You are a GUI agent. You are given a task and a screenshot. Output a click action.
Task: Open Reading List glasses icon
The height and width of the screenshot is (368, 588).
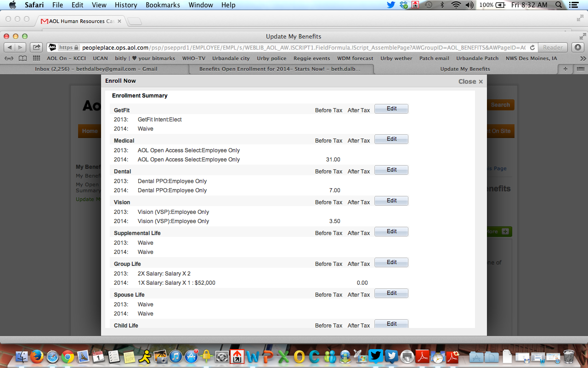10,58
